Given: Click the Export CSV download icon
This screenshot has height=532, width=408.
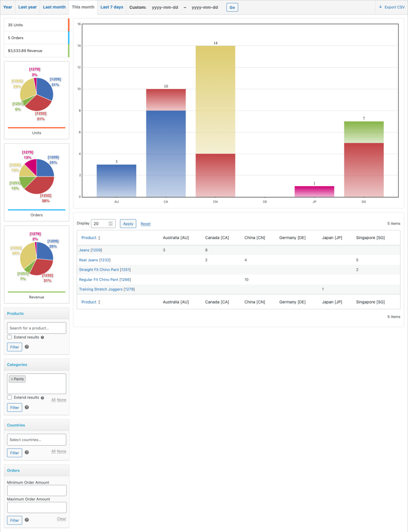Looking at the screenshot, I should (380, 7).
